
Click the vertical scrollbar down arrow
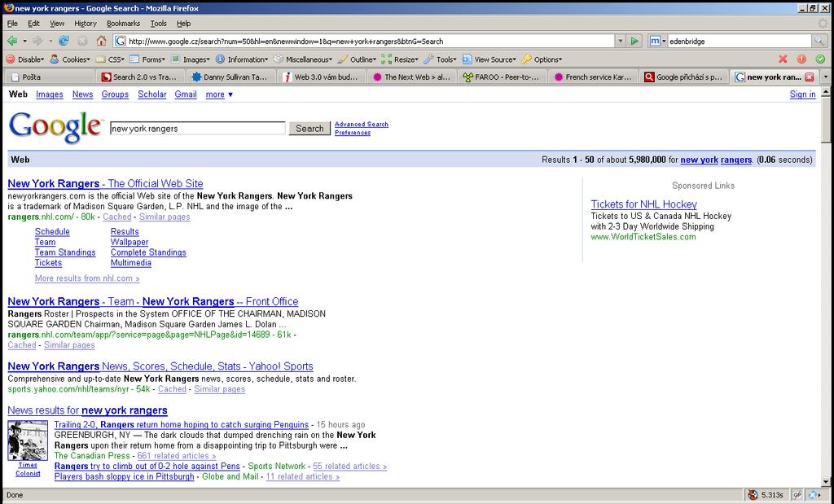pos(826,482)
